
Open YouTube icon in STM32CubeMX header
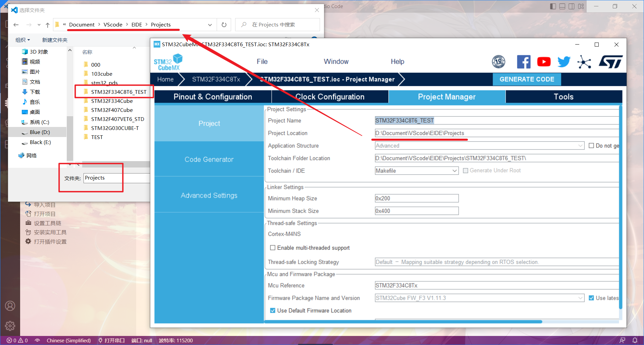pos(544,62)
